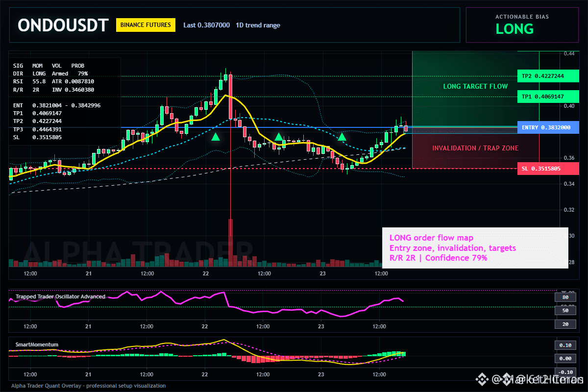Click the 0.32 main price-axis label
This screenshot has height=392, width=588.
[568, 210]
